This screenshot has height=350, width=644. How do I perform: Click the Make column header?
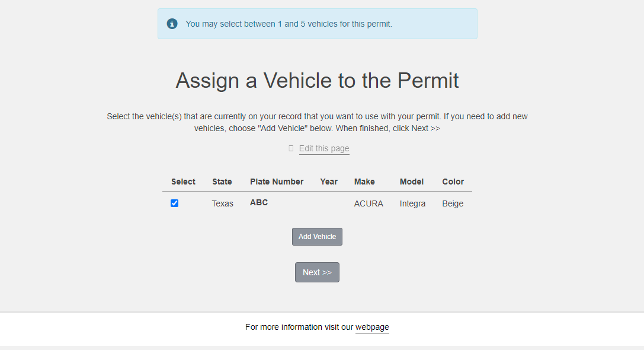(364, 182)
